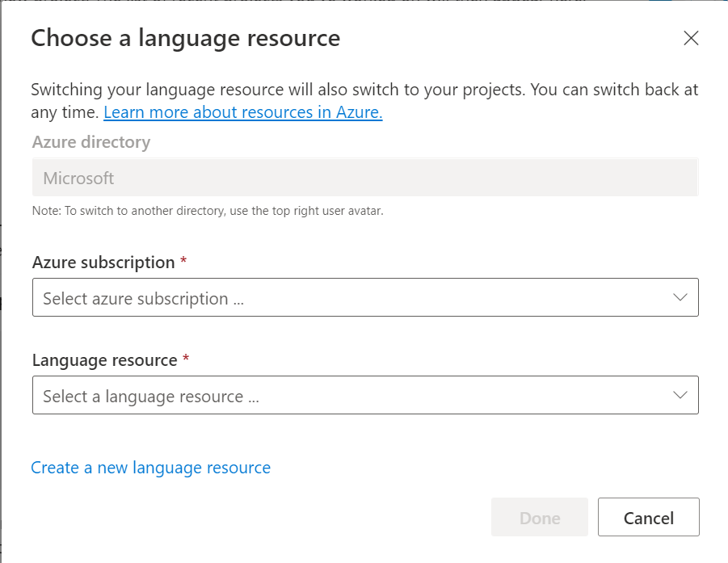Click the required asterisk beside Language resource
The image size is (728, 563).
tap(186, 360)
